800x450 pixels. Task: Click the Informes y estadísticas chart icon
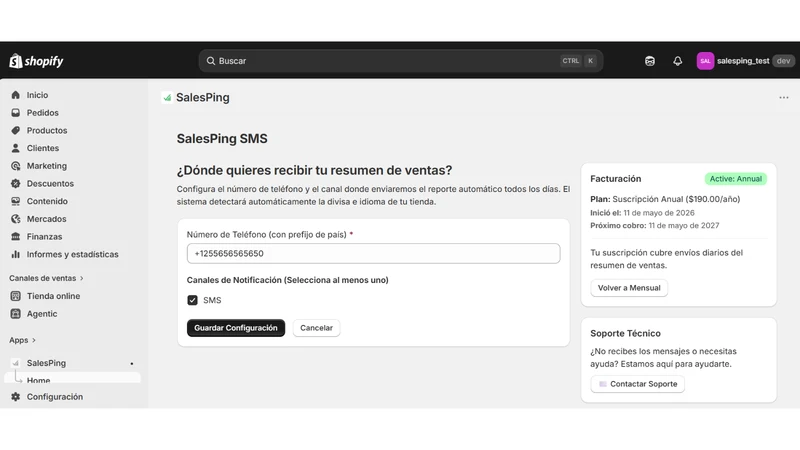(16, 254)
